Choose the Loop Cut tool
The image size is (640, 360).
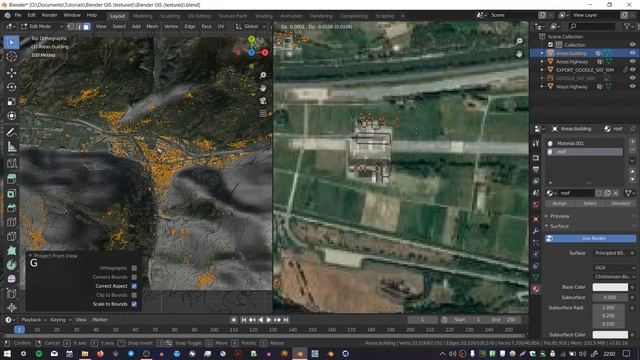(11, 222)
